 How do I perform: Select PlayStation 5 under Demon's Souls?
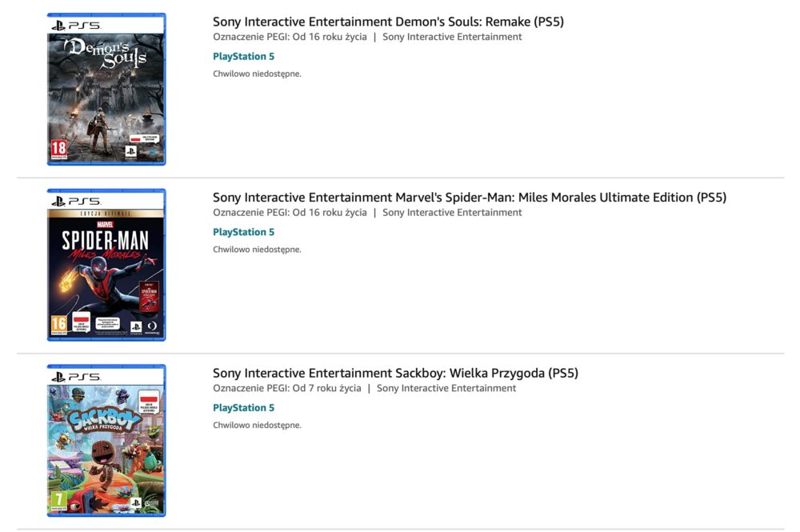point(243,56)
